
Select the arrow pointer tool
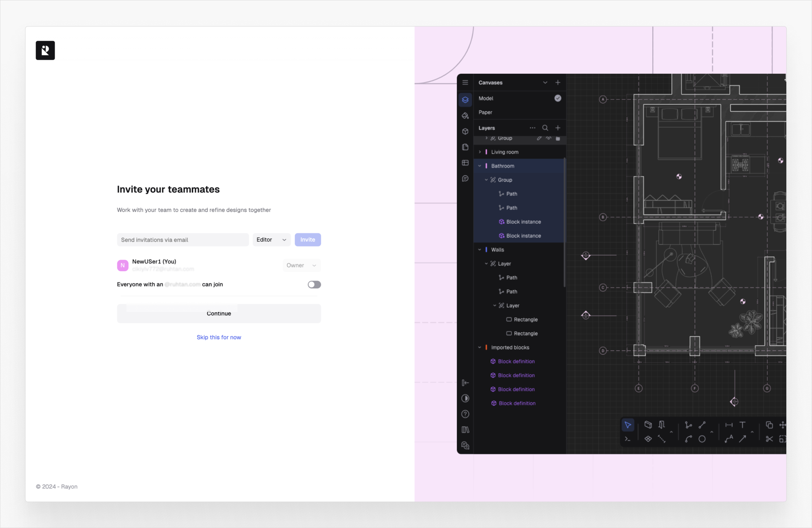click(628, 425)
